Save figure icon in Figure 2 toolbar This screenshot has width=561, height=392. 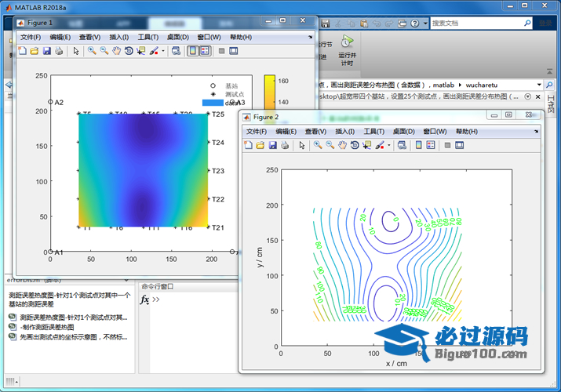click(272, 145)
